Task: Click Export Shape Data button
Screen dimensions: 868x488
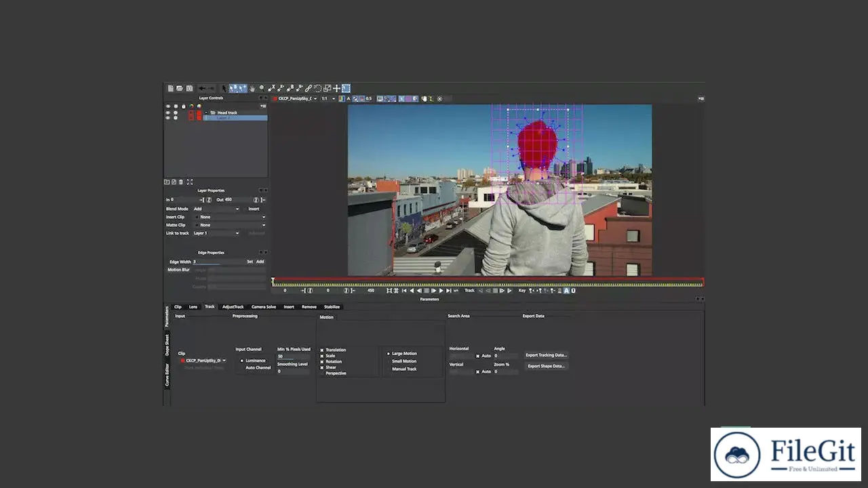Action: point(546,366)
